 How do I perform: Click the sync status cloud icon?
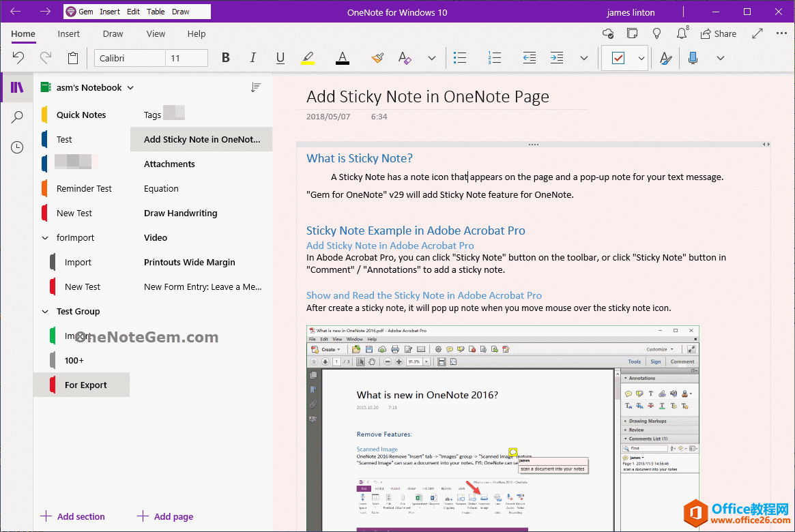[608, 34]
